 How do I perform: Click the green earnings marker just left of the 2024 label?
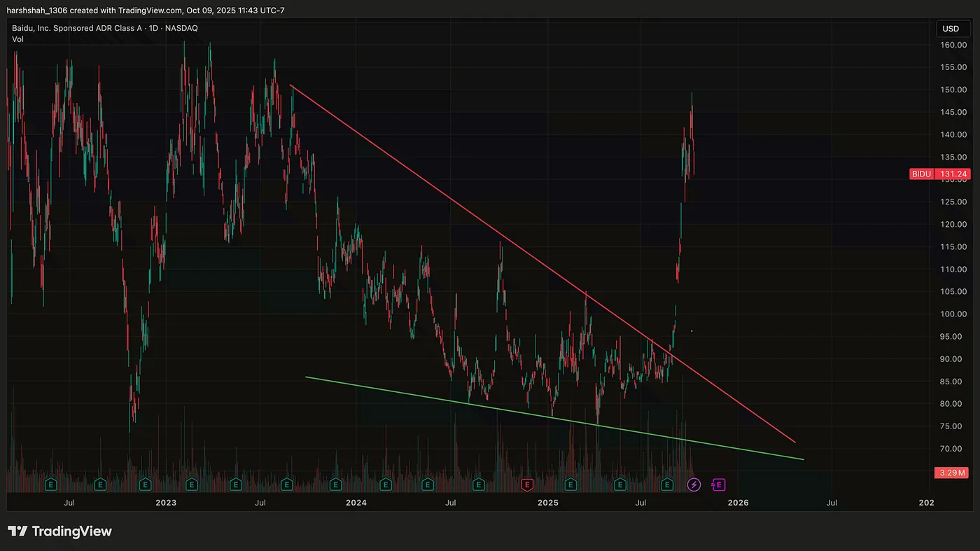point(335,484)
